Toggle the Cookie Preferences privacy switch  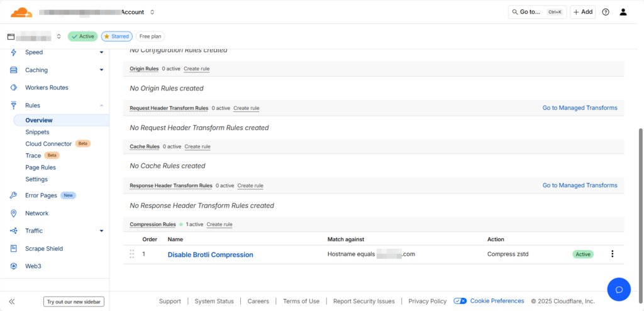pyautogui.click(x=460, y=301)
